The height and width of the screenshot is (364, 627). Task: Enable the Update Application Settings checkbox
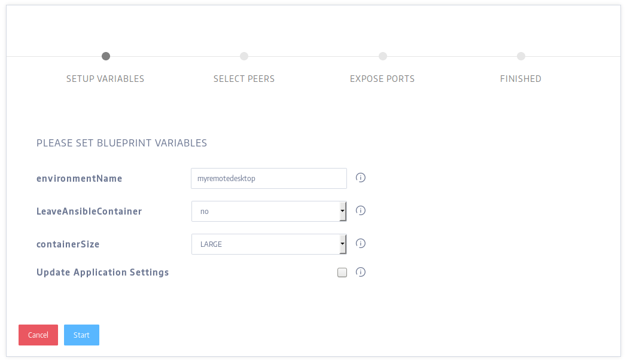click(342, 272)
